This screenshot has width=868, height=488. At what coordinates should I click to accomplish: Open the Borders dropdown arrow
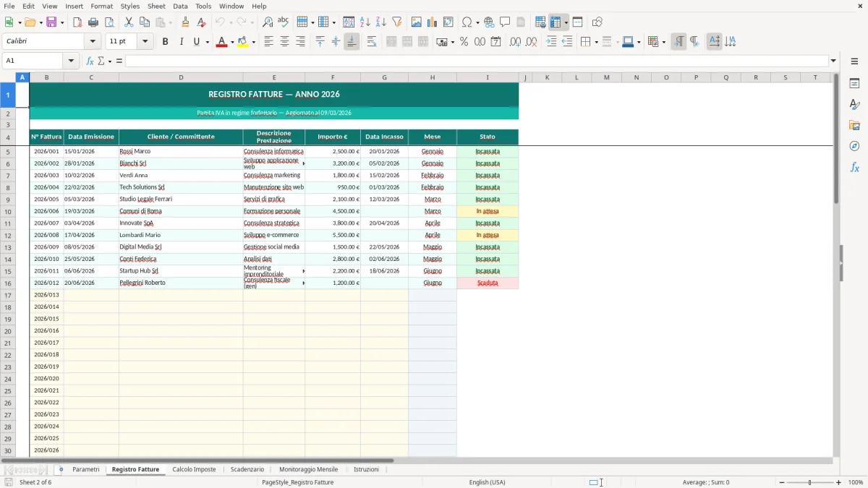pos(596,42)
